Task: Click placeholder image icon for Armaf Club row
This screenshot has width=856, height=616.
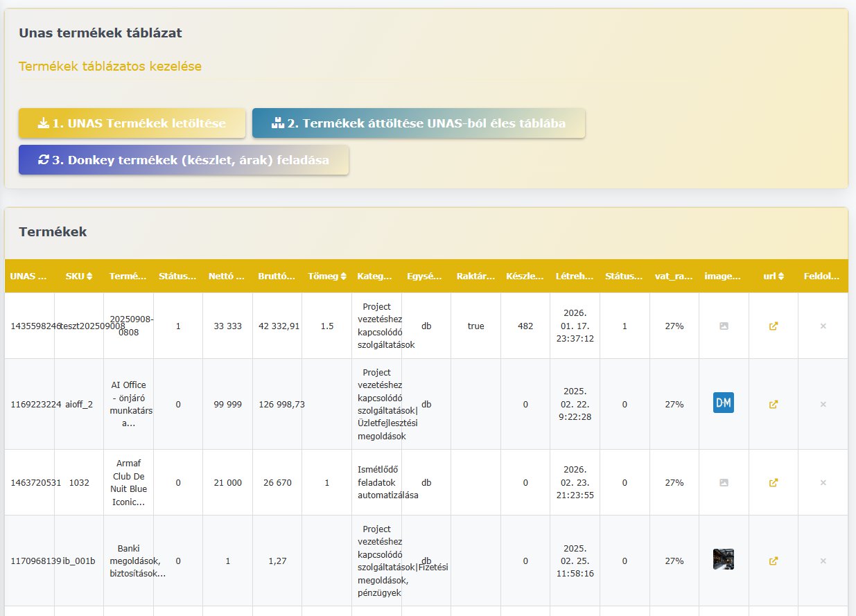Action: point(724,482)
